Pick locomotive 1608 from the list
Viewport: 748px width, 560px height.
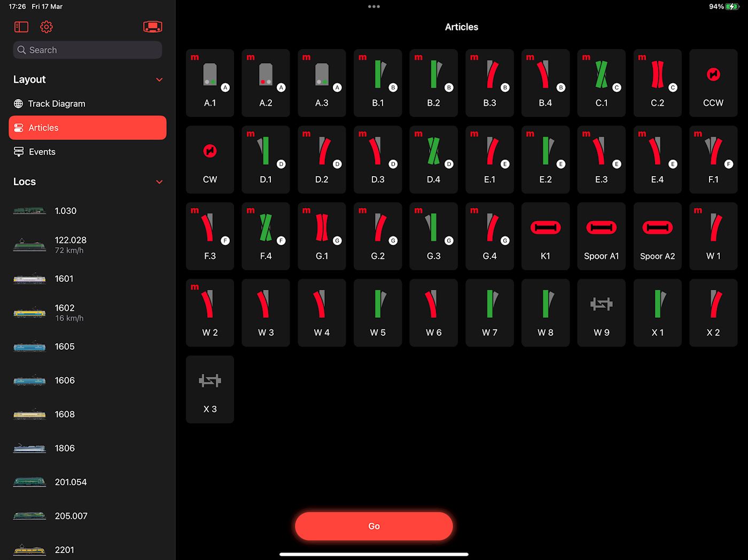click(88, 414)
